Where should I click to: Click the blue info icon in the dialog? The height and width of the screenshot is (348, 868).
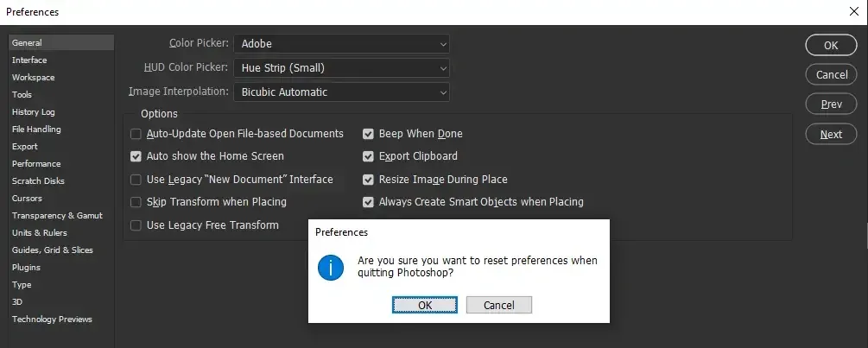coord(331,267)
